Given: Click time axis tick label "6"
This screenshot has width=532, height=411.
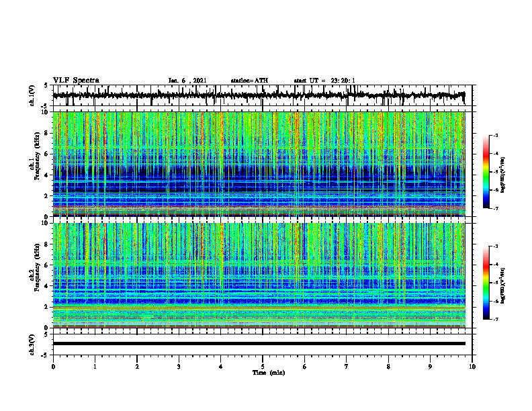Looking at the screenshot, I should tap(305, 367).
